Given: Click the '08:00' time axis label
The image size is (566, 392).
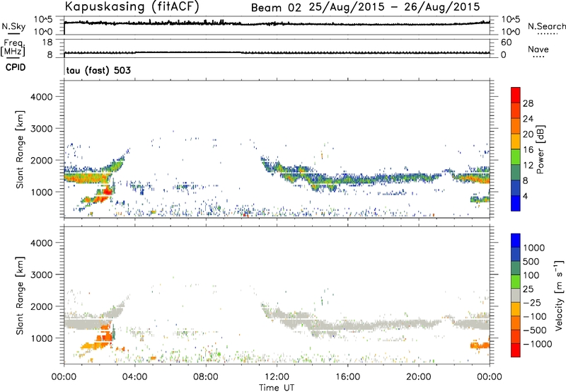Looking at the screenshot, I should (x=206, y=377).
